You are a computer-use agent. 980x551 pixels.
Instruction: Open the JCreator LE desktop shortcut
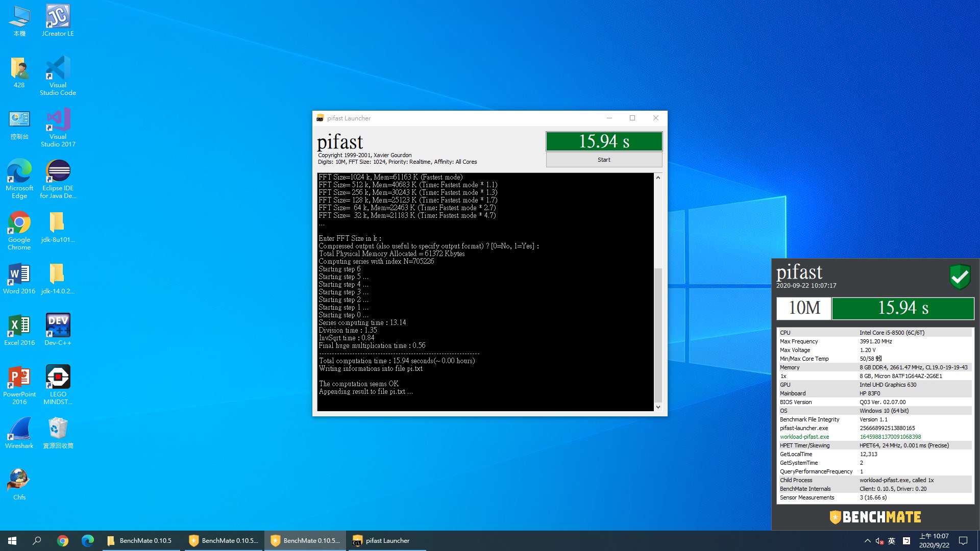pyautogui.click(x=58, y=21)
